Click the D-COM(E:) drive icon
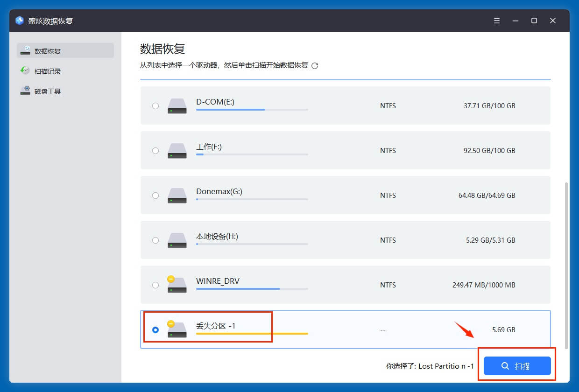The image size is (579, 392). click(177, 106)
